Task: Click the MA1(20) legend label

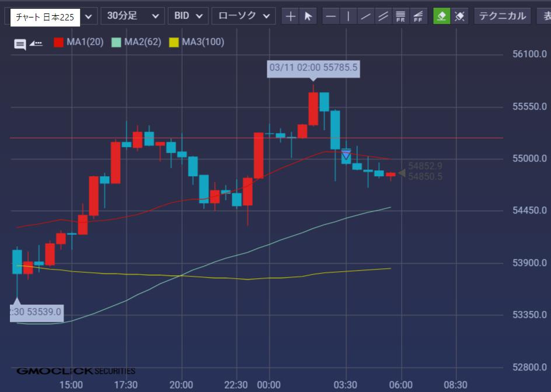Action: 85,42
